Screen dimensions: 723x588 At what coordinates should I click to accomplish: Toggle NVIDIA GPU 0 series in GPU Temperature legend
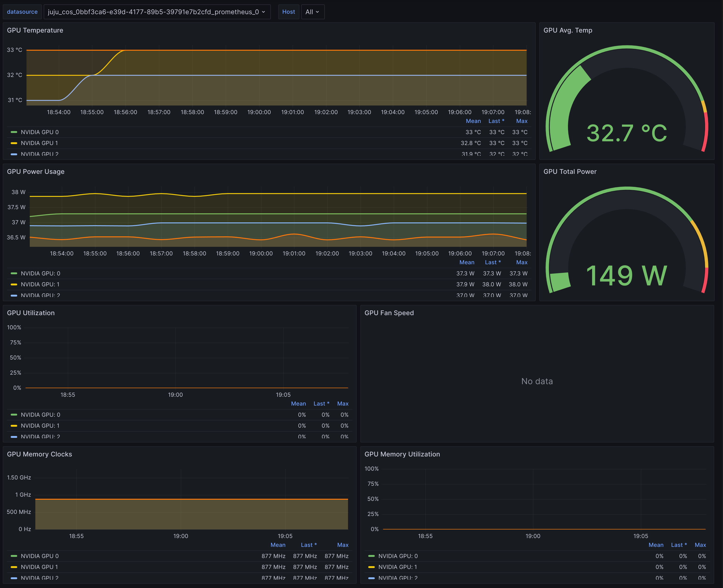pyautogui.click(x=40, y=132)
